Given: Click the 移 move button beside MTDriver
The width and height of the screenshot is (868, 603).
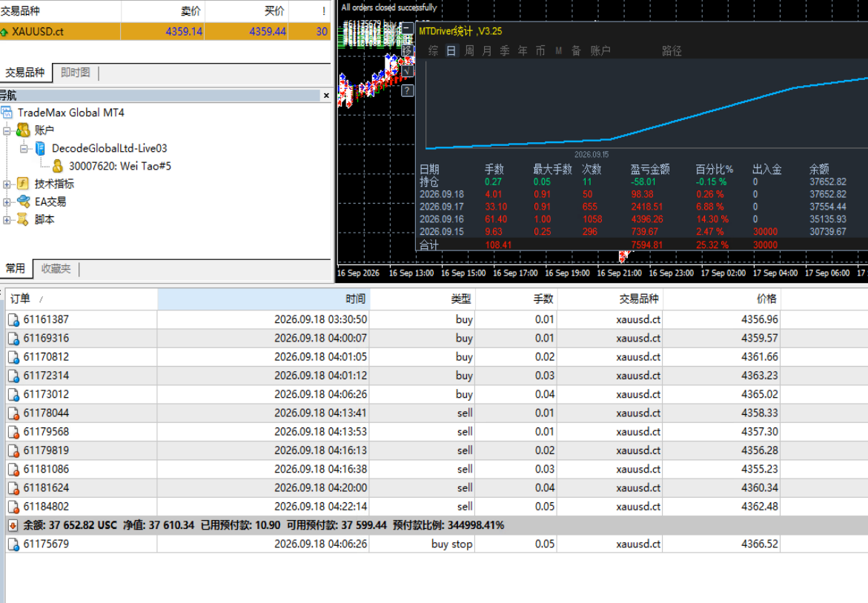Looking at the screenshot, I should click(x=408, y=50).
